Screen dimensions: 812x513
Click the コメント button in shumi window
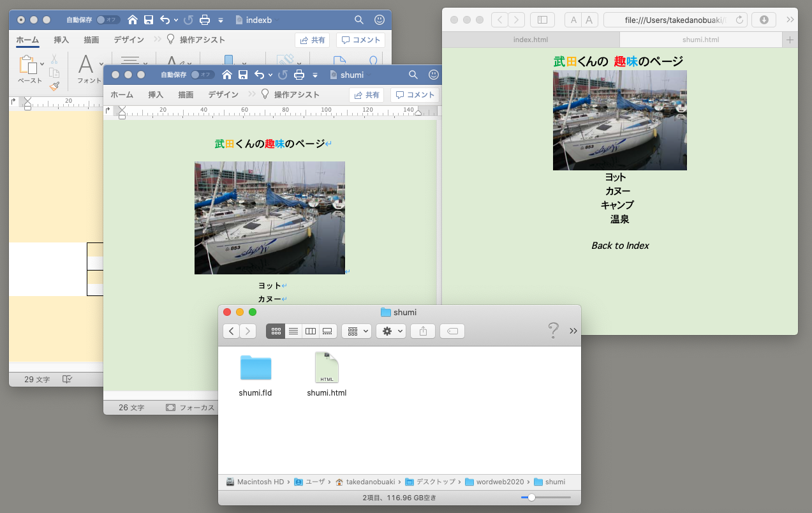coord(415,95)
